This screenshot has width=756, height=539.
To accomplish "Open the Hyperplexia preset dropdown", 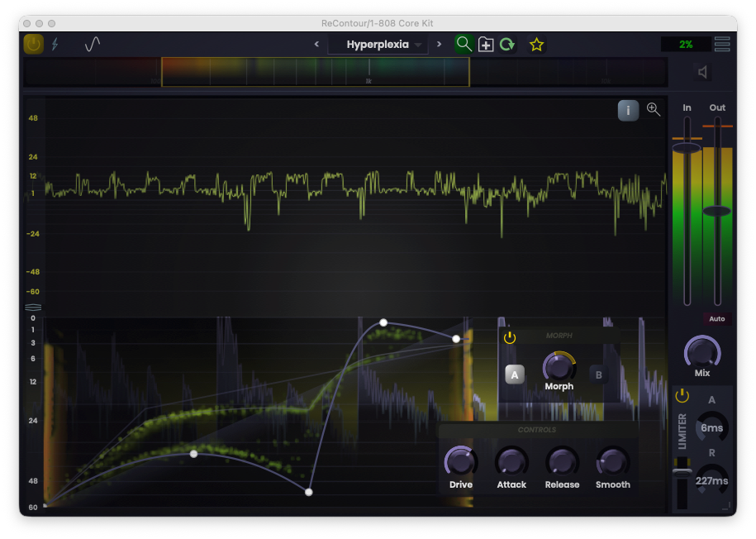I will coord(378,45).
